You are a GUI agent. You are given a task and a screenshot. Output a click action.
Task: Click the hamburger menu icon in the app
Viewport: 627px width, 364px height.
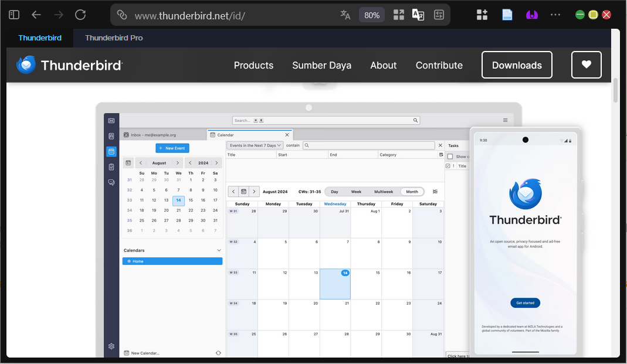click(506, 120)
